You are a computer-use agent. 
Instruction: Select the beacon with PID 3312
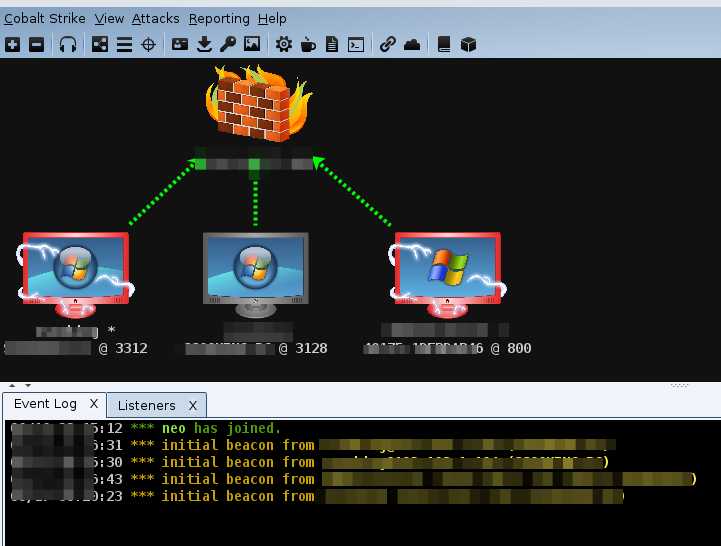point(76,275)
